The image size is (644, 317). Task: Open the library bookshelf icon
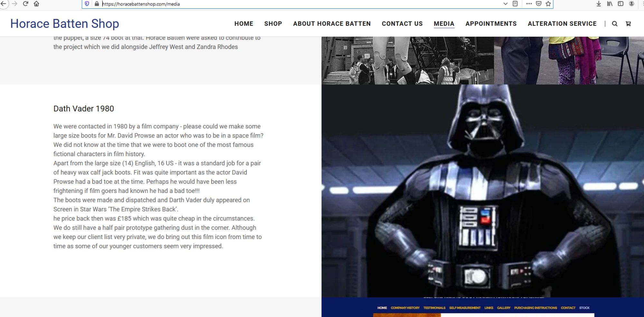(x=610, y=4)
